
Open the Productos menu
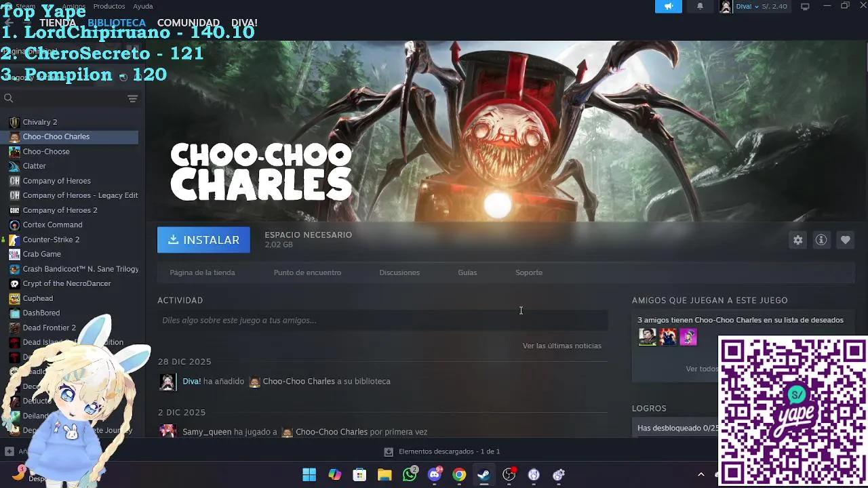coord(108,6)
